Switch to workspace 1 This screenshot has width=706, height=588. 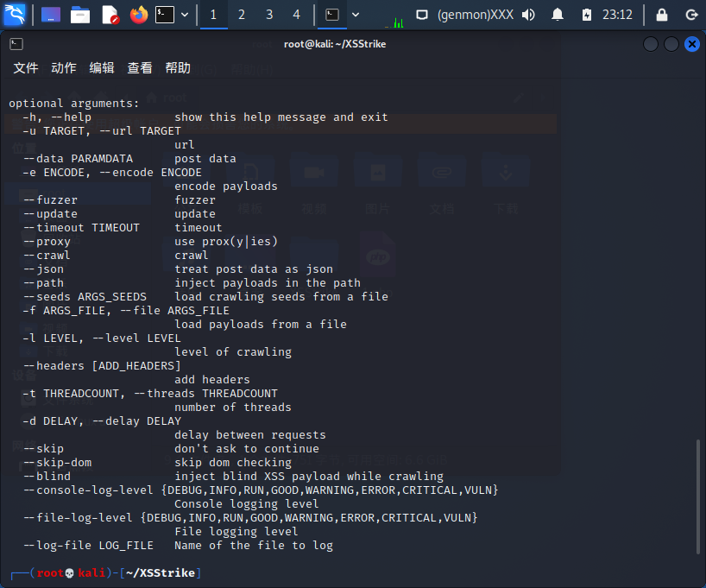tap(213, 15)
